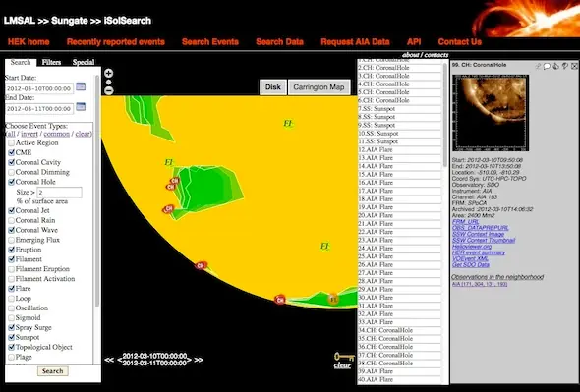
Task: Open the Search Data menu item
Action: pyautogui.click(x=279, y=42)
